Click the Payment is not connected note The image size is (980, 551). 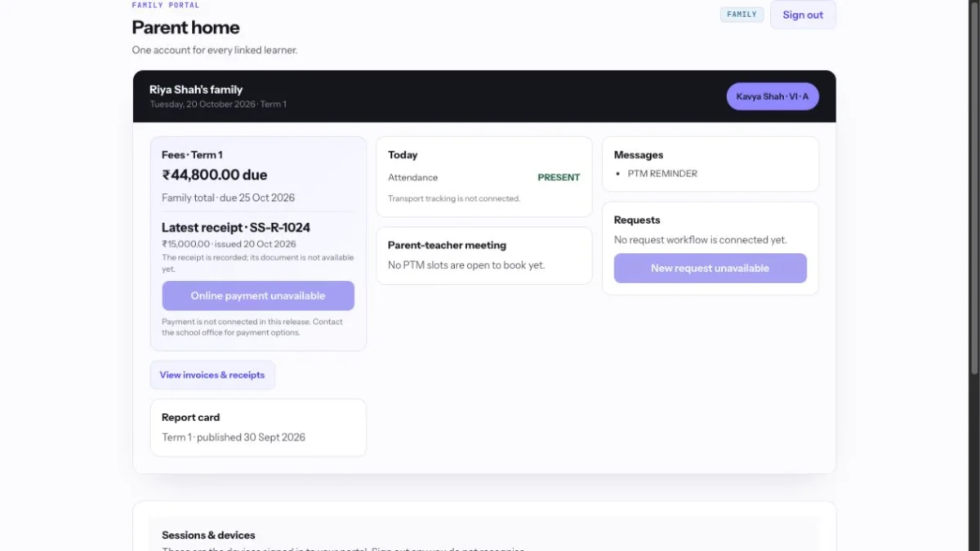coord(252,327)
